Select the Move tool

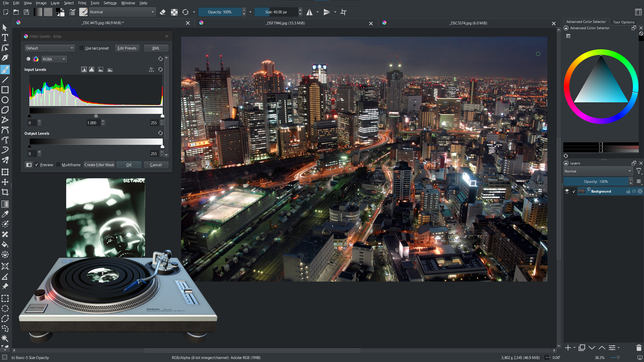point(5,182)
